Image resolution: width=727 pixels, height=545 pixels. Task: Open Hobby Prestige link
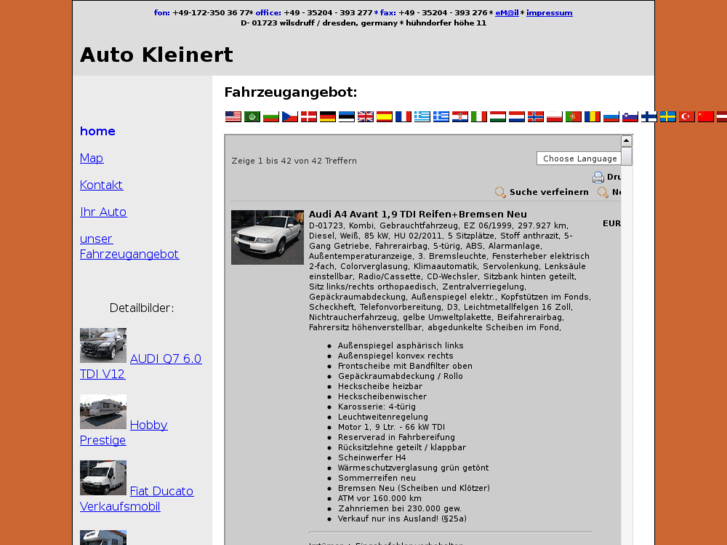point(123,432)
